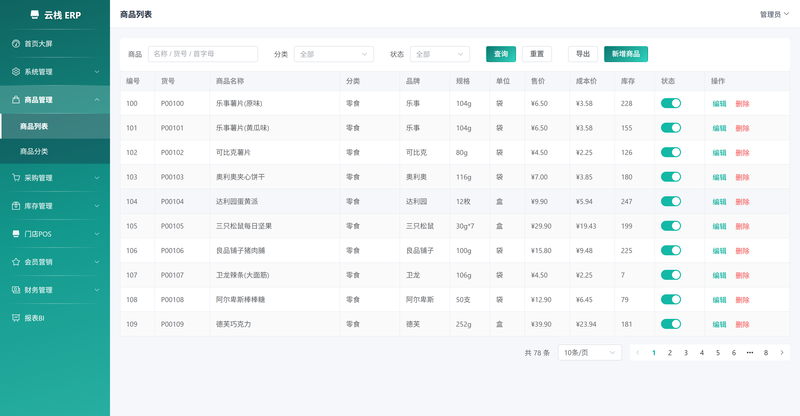Open the 状态 filter dropdown
Screen dimensions: 800x416
click(x=440, y=54)
